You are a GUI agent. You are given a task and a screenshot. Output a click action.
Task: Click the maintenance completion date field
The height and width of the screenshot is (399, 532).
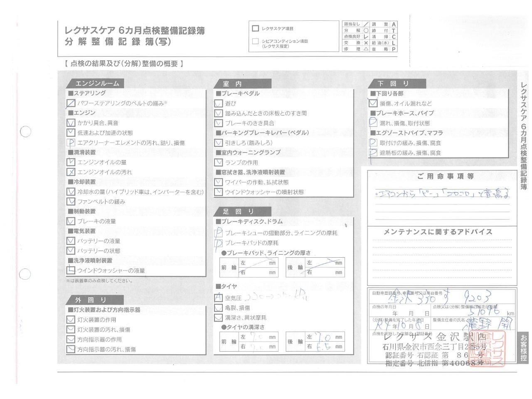click(400, 325)
